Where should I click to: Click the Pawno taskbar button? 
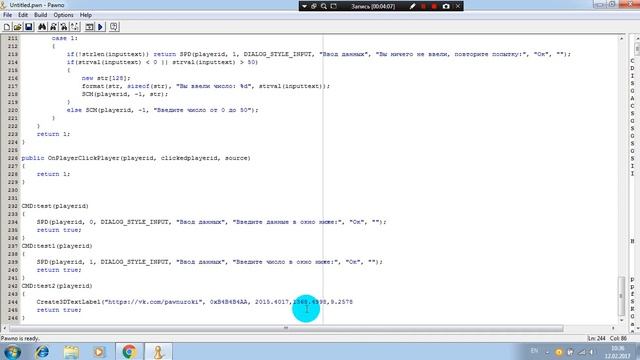158,352
